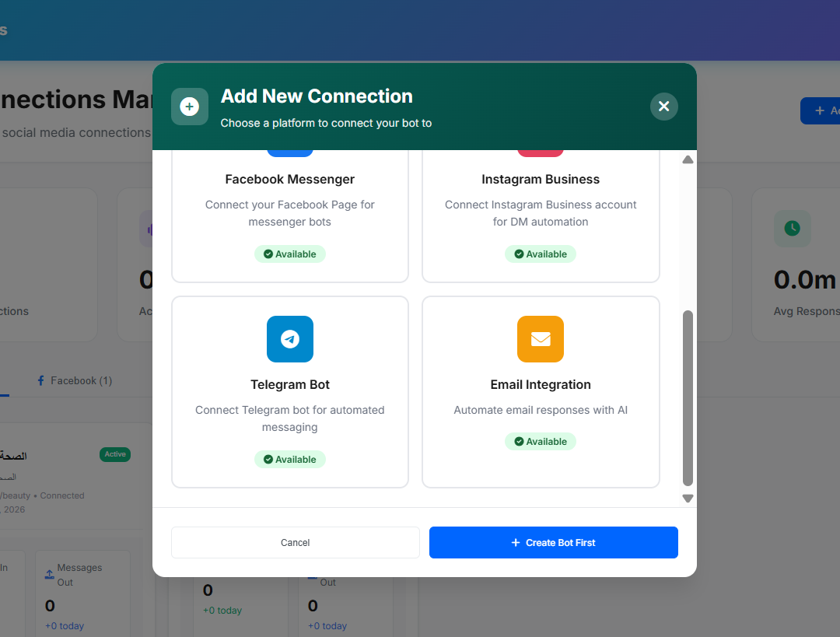Click the Telegram paper plane icon
The width and height of the screenshot is (840, 637).
[x=290, y=339]
